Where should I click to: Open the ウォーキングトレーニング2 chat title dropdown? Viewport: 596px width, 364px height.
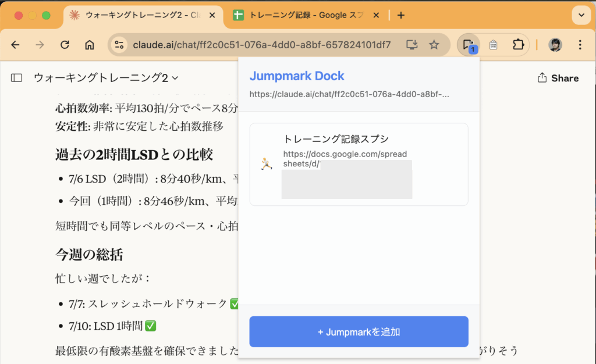[107, 78]
